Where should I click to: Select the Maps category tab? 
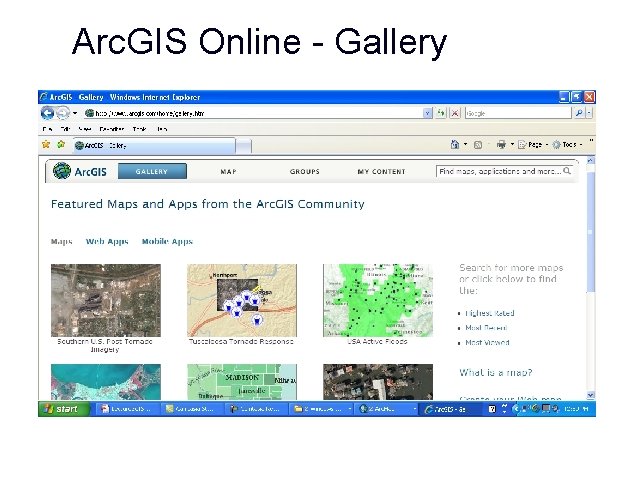pyautogui.click(x=62, y=242)
